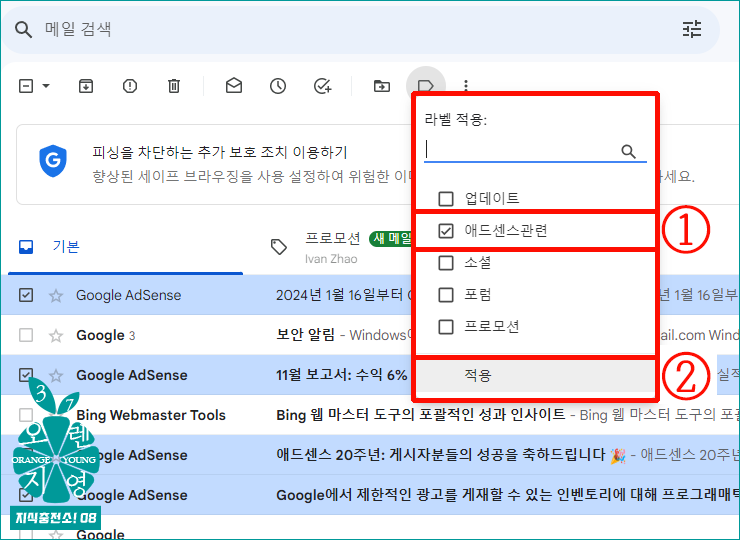Add to tasks with checkmark-plus icon
The width and height of the screenshot is (740, 540).
pyautogui.click(x=322, y=86)
